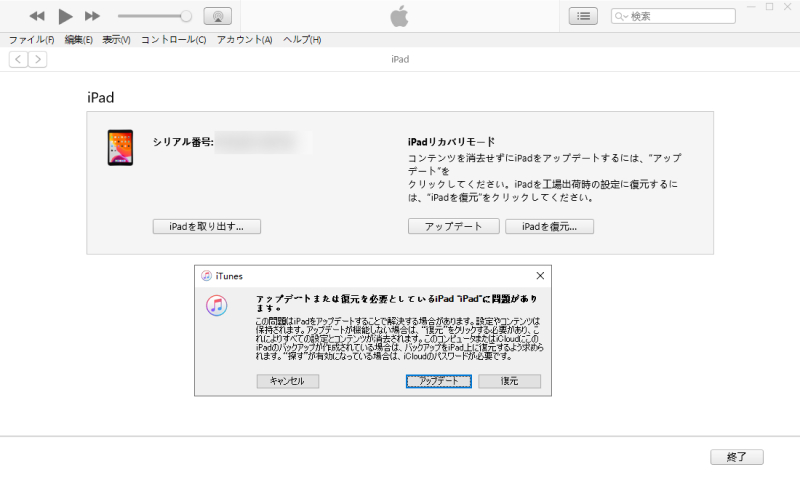This screenshot has height=478, width=800.
Task: Open the ヘルプ(H) menu
Action: (x=302, y=40)
